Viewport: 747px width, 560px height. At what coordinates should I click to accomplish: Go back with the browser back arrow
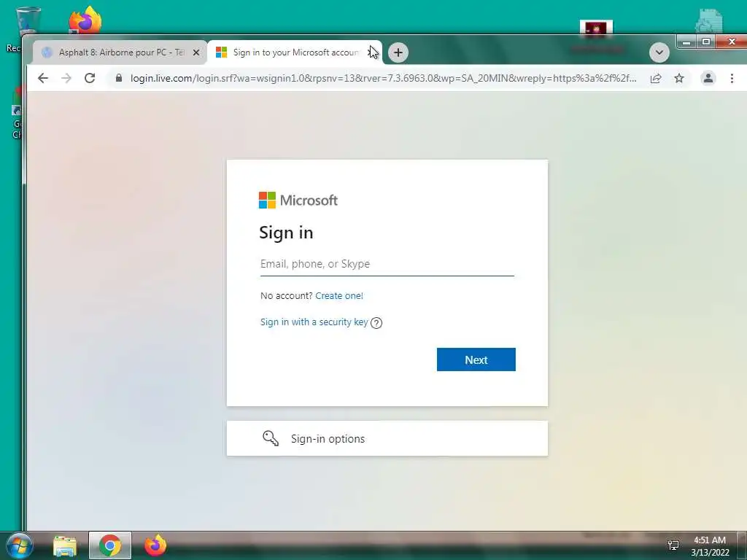point(43,78)
